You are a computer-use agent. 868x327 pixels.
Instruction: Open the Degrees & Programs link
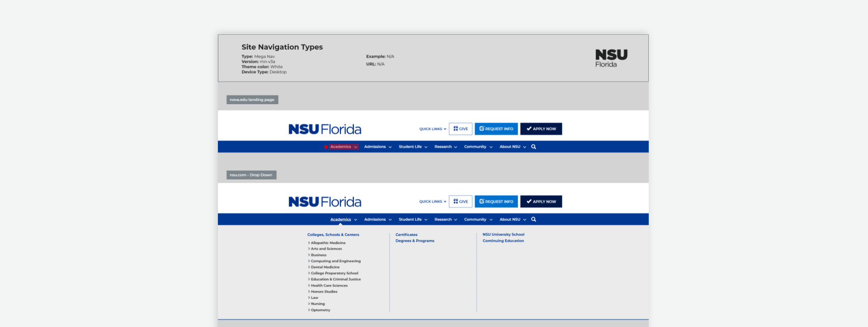(415, 241)
